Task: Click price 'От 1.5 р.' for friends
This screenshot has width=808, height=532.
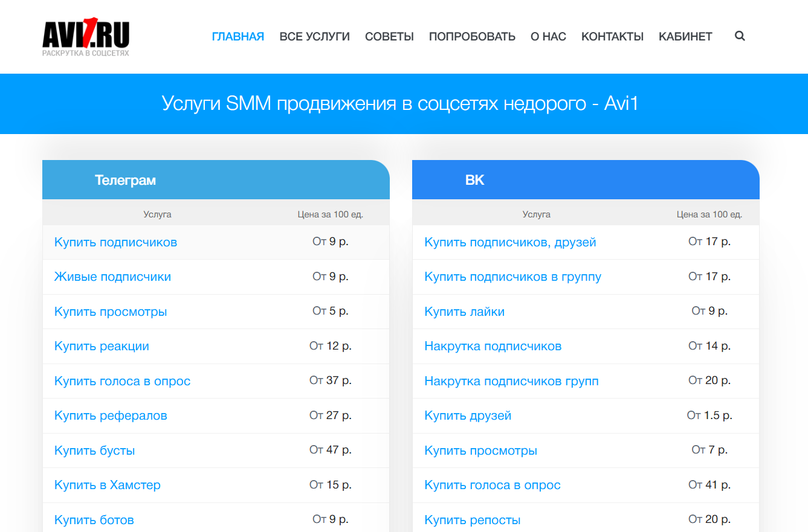Action: [x=709, y=415]
